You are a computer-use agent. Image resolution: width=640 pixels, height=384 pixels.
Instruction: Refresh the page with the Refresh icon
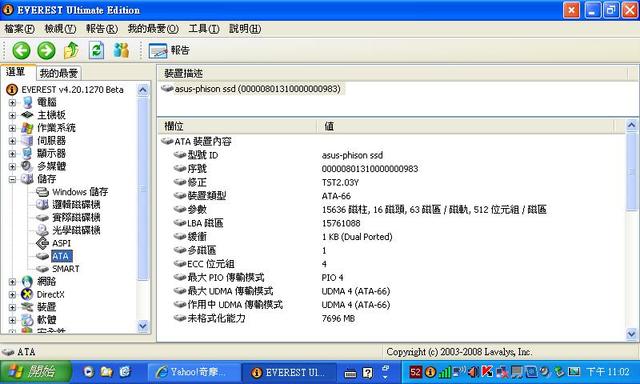click(96, 51)
